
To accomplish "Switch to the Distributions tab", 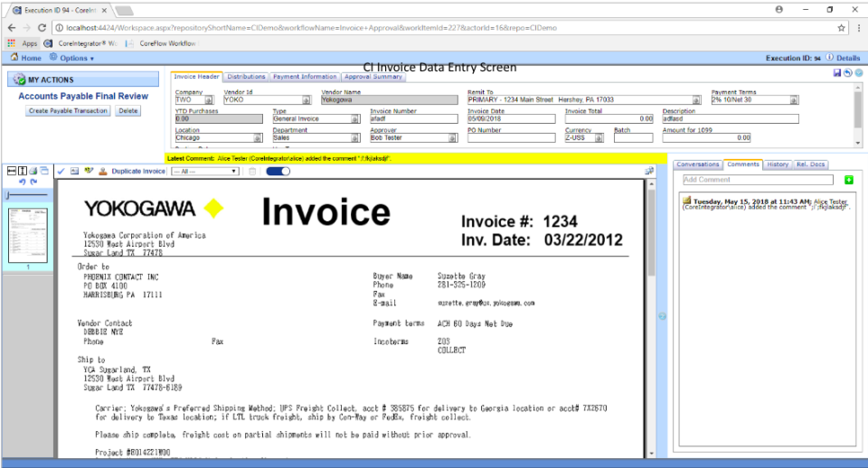I will [x=246, y=77].
